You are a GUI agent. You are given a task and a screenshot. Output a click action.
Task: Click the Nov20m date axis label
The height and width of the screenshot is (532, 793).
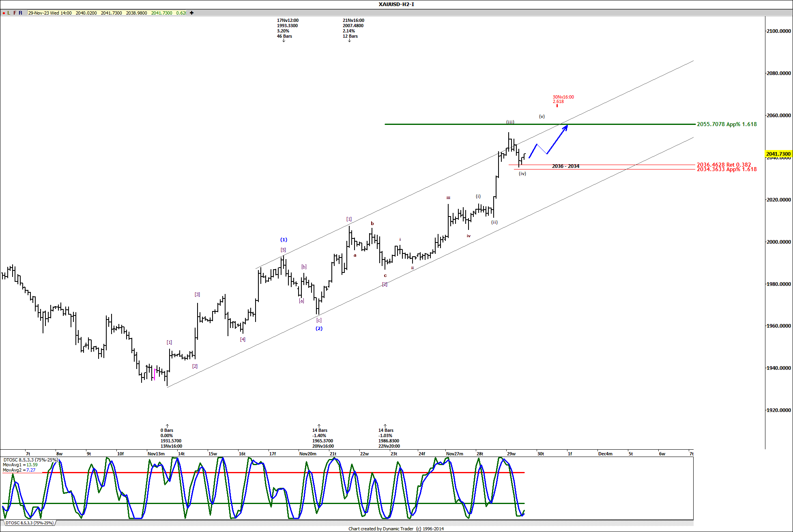[x=308, y=454]
